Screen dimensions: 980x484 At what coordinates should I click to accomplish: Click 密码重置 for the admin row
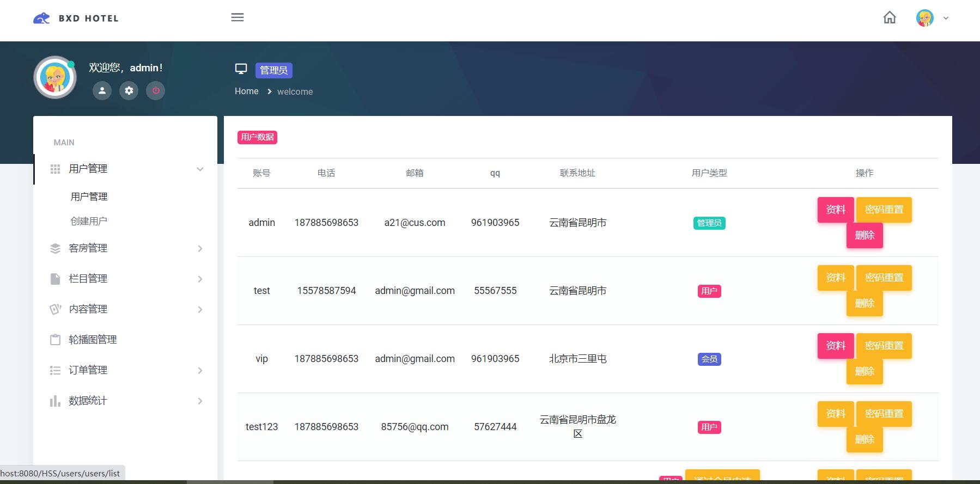[x=884, y=210]
